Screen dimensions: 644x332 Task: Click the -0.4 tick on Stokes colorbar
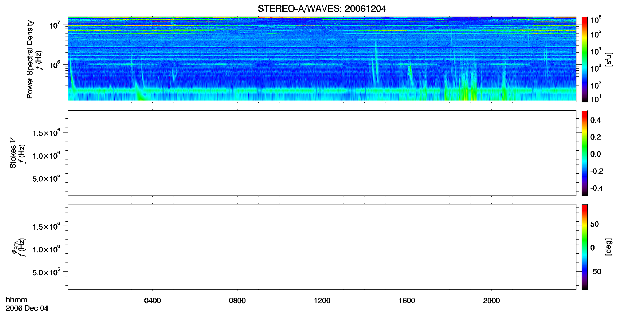click(x=597, y=188)
